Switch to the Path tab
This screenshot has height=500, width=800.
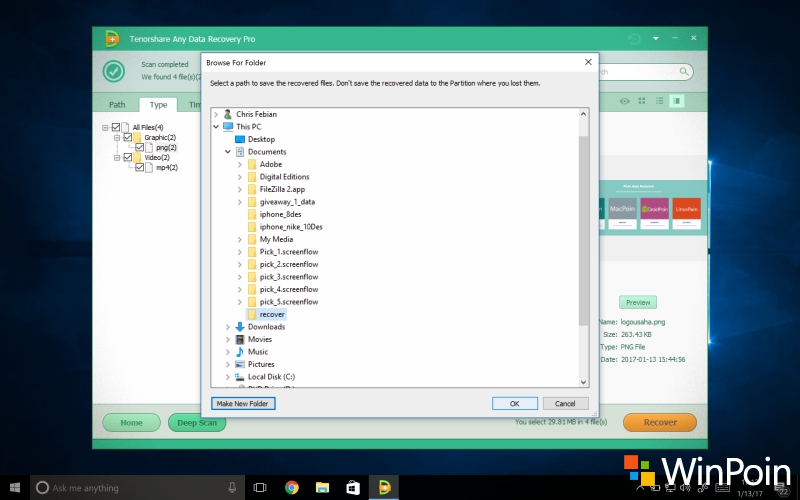coord(117,105)
